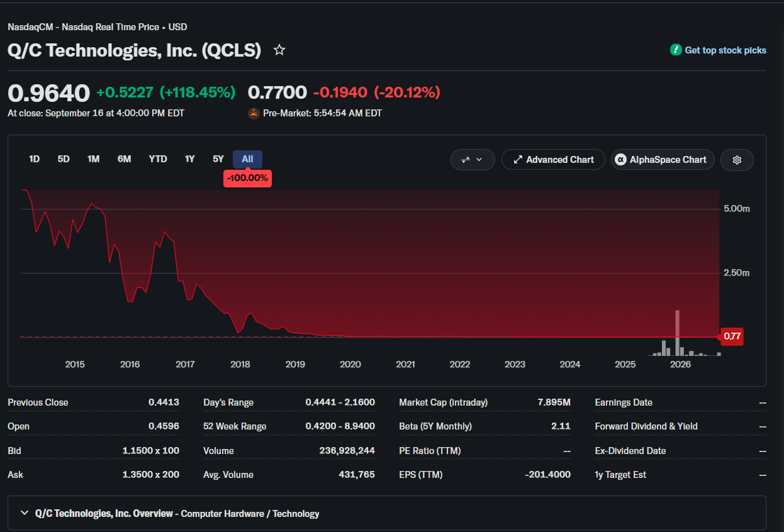The width and height of the screenshot is (784, 532).
Task: Click the Earnings Date label
Action: 624,402
